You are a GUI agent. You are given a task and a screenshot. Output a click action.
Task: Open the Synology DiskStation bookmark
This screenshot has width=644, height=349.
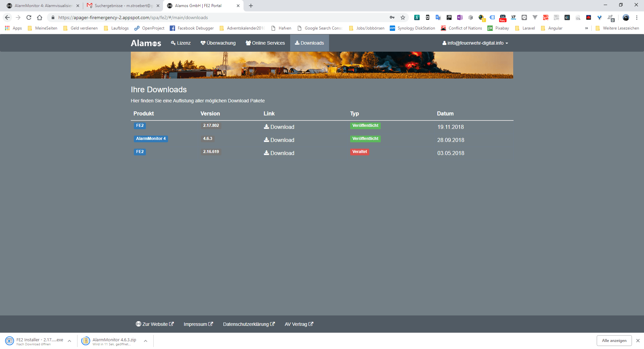tap(413, 28)
